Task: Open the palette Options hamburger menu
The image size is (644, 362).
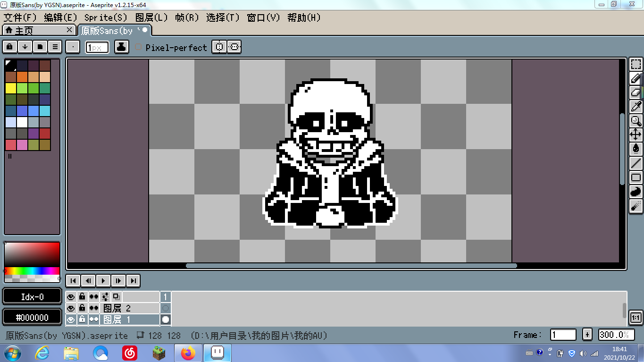Action: tap(55, 47)
